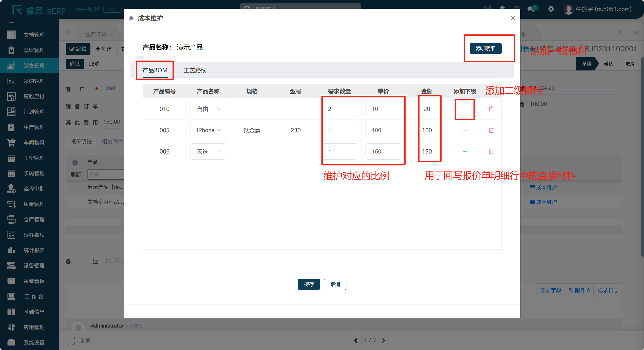644x350 pixels.
Task: Click the plus icon for product 010
Action: click(464, 109)
